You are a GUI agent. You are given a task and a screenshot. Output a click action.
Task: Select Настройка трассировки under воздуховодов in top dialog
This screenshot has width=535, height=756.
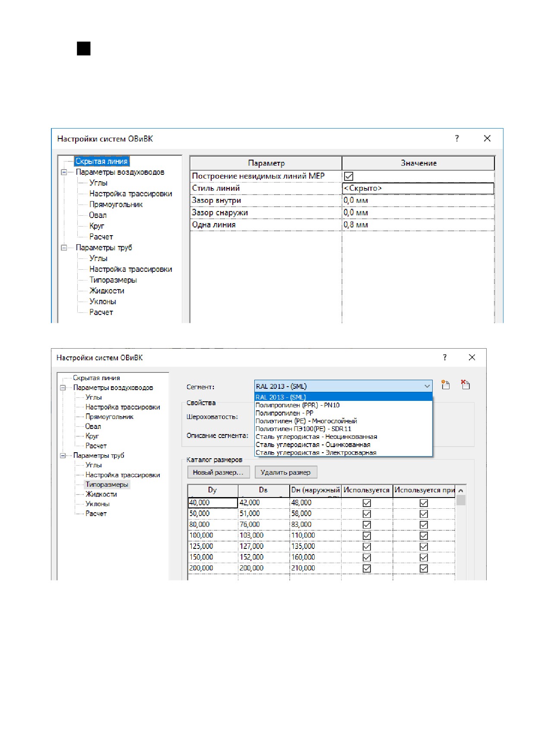pyautogui.click(x=130, y=194)
